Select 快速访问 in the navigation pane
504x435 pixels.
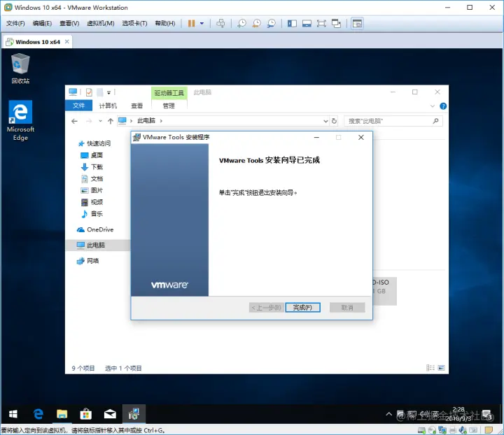pos(94,143)
